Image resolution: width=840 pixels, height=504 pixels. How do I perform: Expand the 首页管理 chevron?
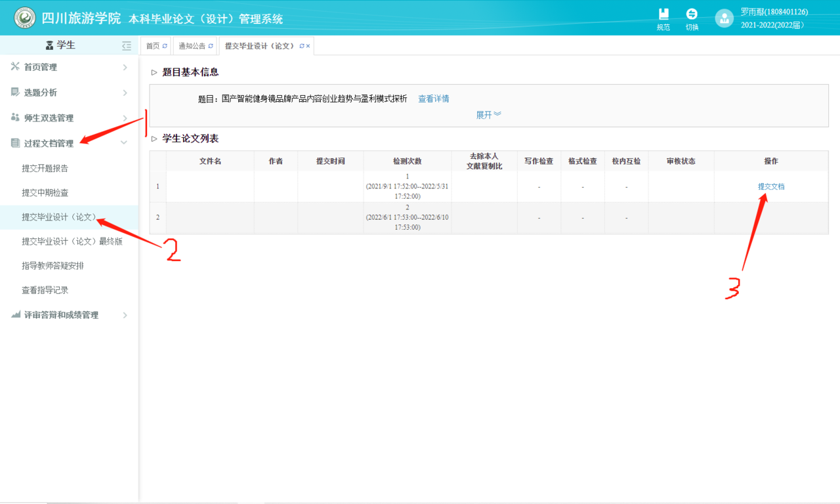point(125,67)
